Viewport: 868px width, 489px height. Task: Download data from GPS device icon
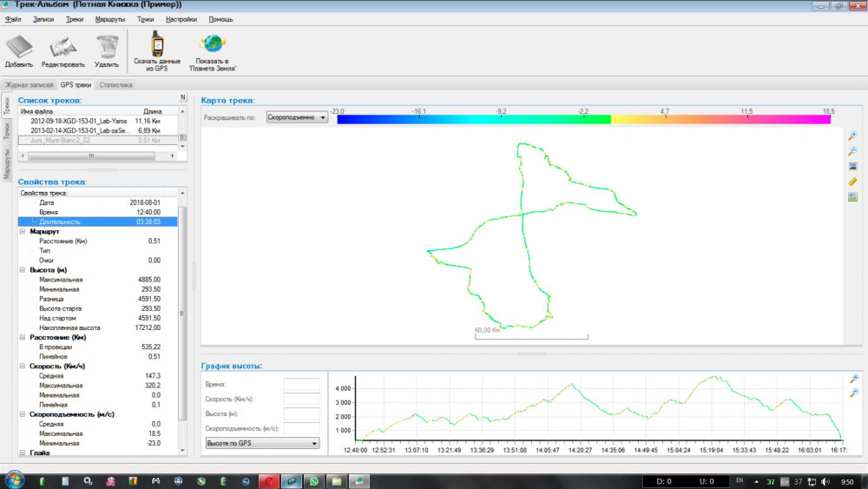[157, 45]
